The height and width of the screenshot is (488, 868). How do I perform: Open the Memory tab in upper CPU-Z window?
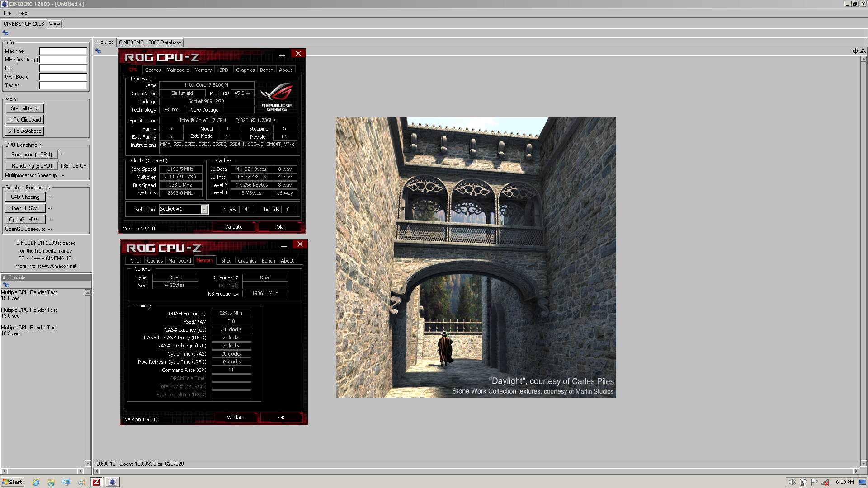coord(203,70)
